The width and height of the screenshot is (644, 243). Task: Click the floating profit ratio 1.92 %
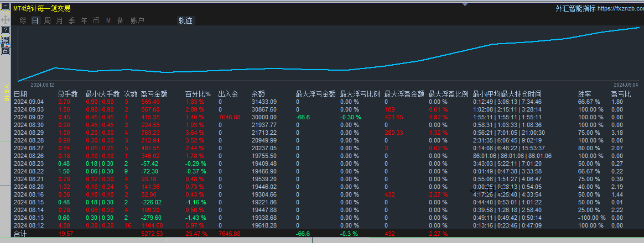(438, 117)
